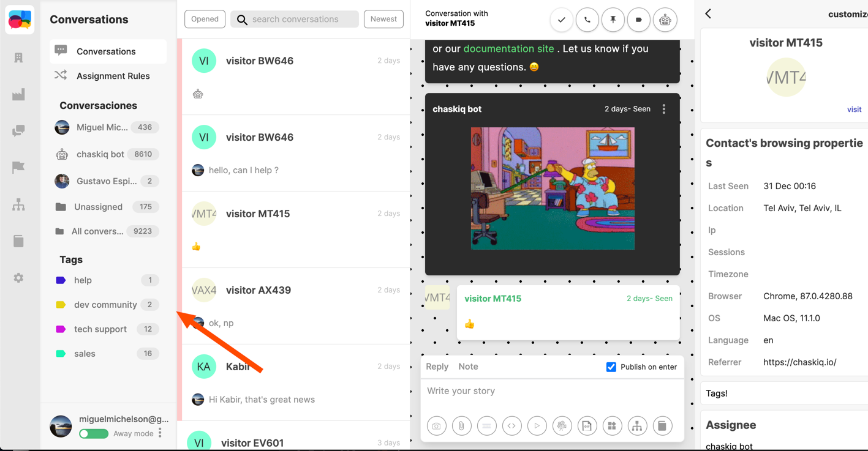Open the dev community tag filter
Screen dimensions: 868x451
(x=105, y=304)
